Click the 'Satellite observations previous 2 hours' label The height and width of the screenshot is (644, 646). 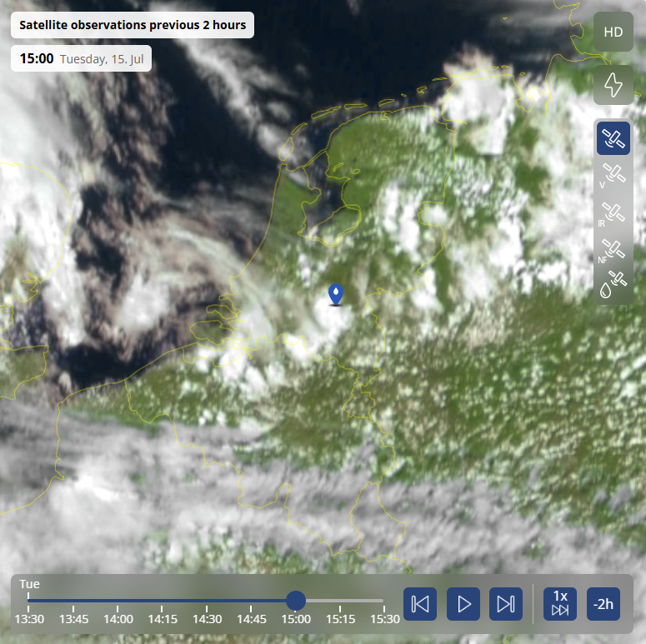(x=133, y=25)
